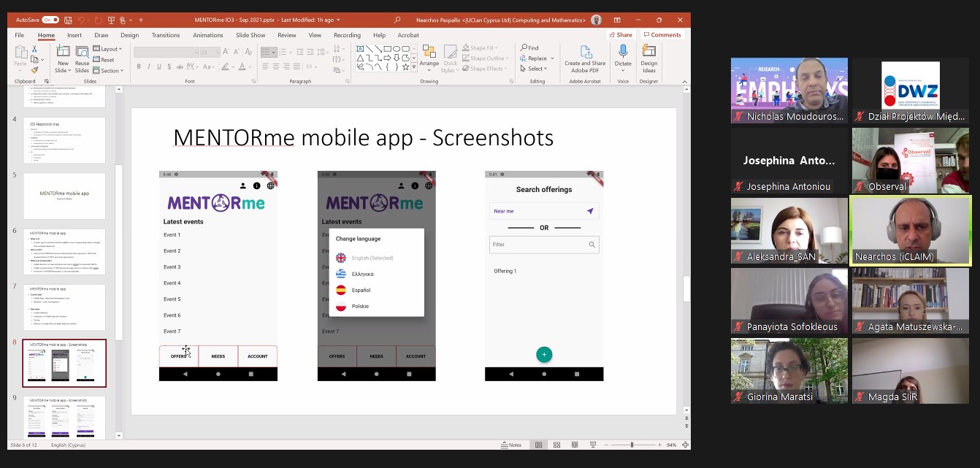Open the Layout dropdown

point(108,49)
